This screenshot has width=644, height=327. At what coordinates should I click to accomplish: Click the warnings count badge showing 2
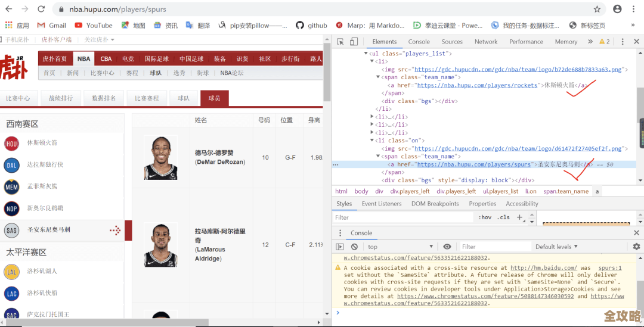(605, 42)
